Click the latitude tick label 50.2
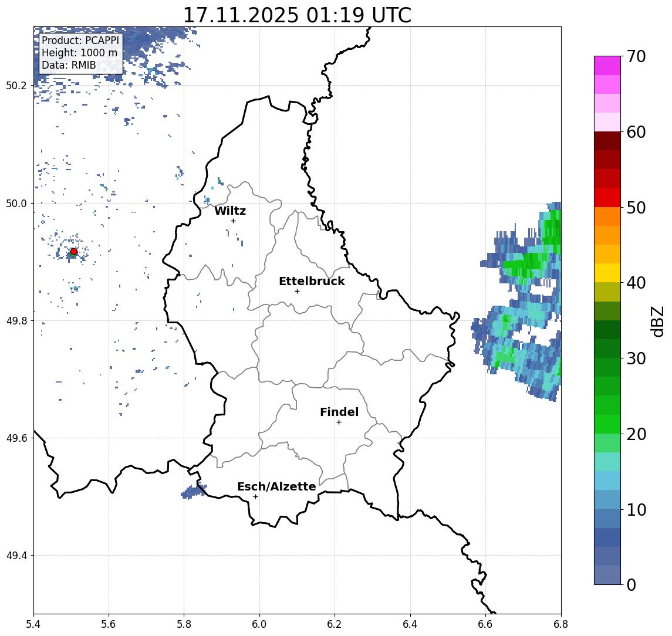 pyautogui.click(x=16, y=85)
